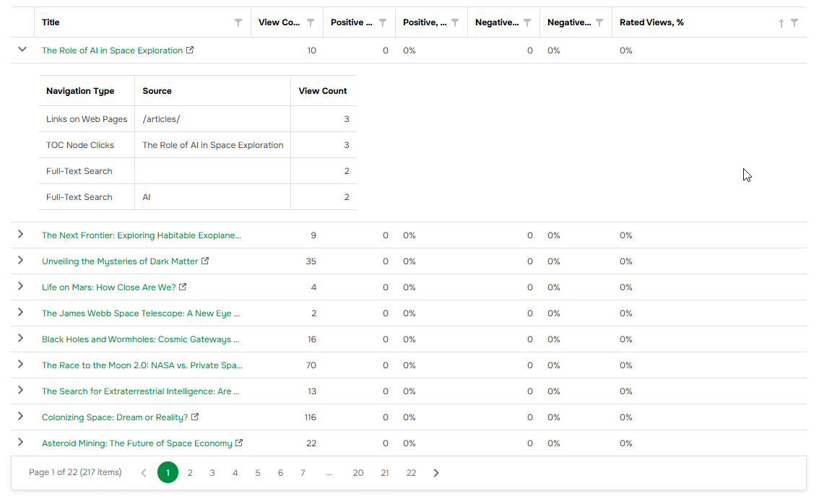Expand The Next Frontier row details
This screenshot has width=819, height=504.
point(21,235)
